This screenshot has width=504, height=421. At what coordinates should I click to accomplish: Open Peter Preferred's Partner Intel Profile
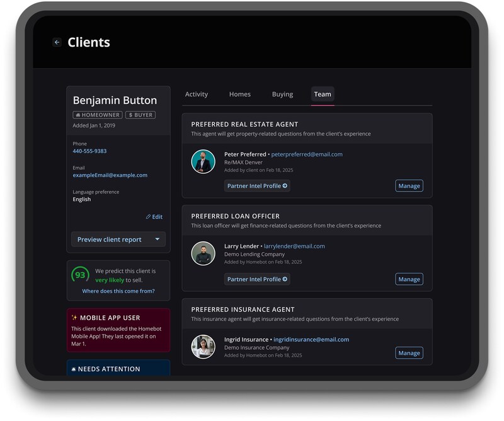click(257, 186)
